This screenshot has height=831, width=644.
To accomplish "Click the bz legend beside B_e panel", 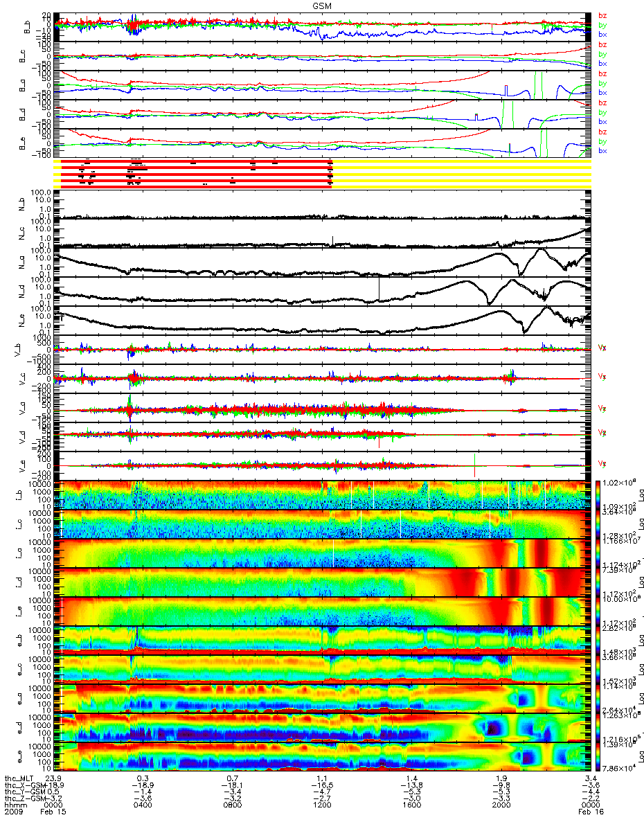I will (x=602, y=132).
